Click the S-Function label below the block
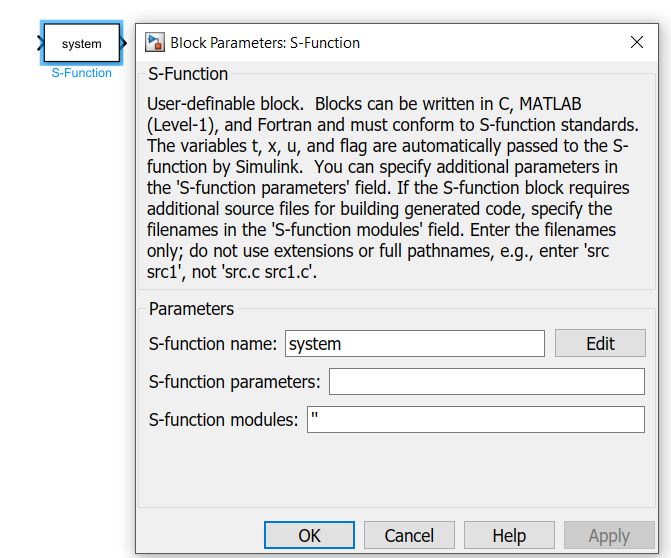 click(82, 73)
